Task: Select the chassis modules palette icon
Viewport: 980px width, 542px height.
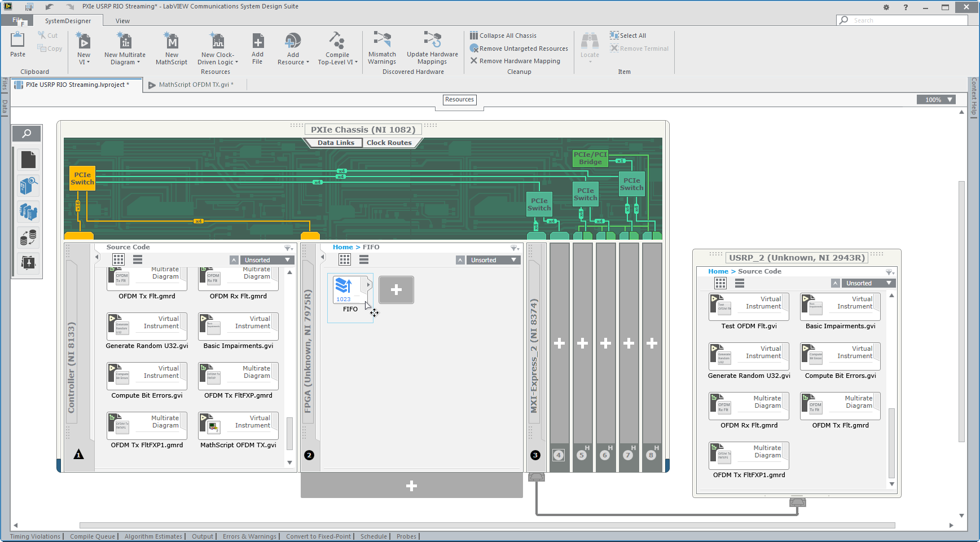Action: pyautogui.click(x=28, y=211)
